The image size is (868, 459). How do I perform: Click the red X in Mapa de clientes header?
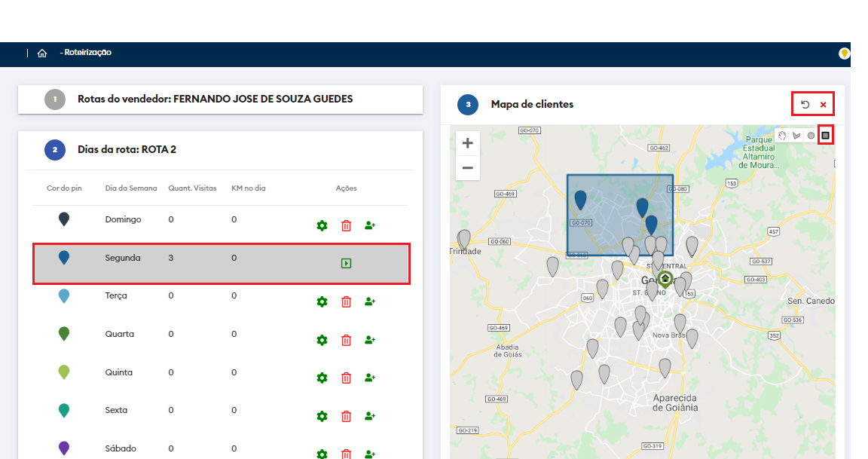[824, 105]
